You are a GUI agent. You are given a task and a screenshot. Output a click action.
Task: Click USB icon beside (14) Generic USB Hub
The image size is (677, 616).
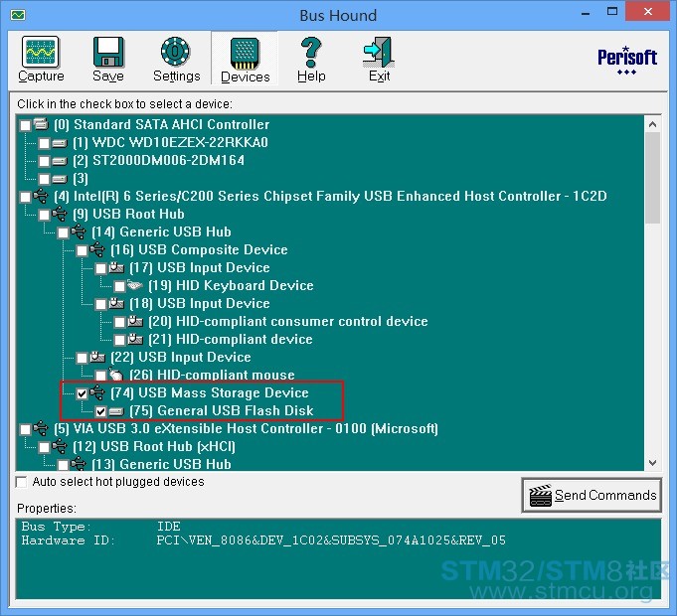coord(79,232)
